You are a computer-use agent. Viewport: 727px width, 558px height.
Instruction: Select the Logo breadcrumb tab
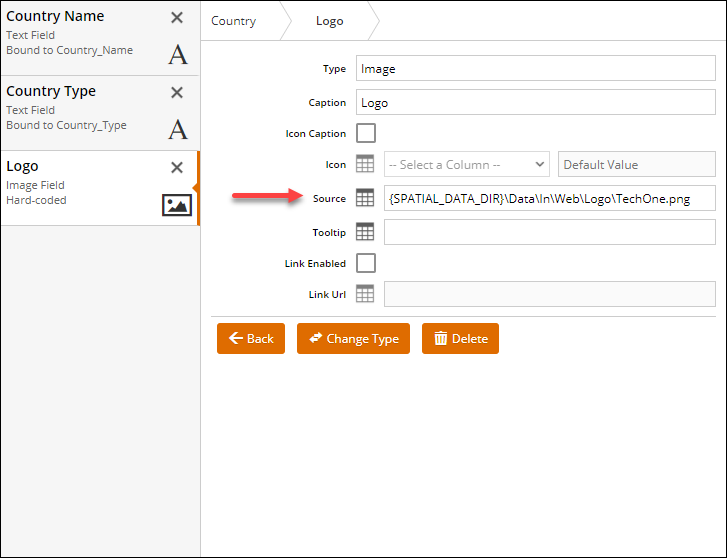coord(329,20)
